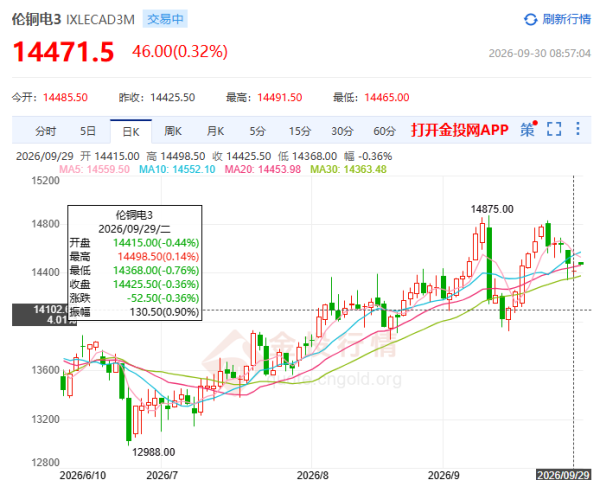Click the 2026/09/29 crosshair date label

[x=564, y=475]
